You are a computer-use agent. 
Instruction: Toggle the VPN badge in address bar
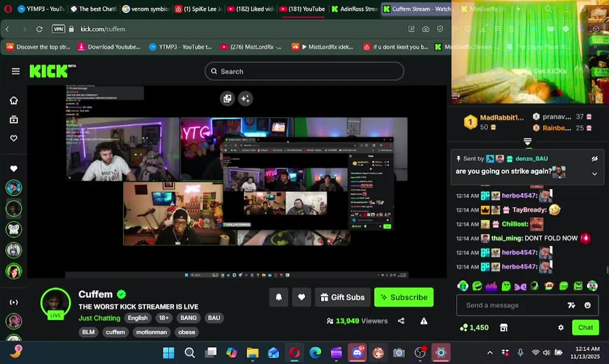pos(59,29)
